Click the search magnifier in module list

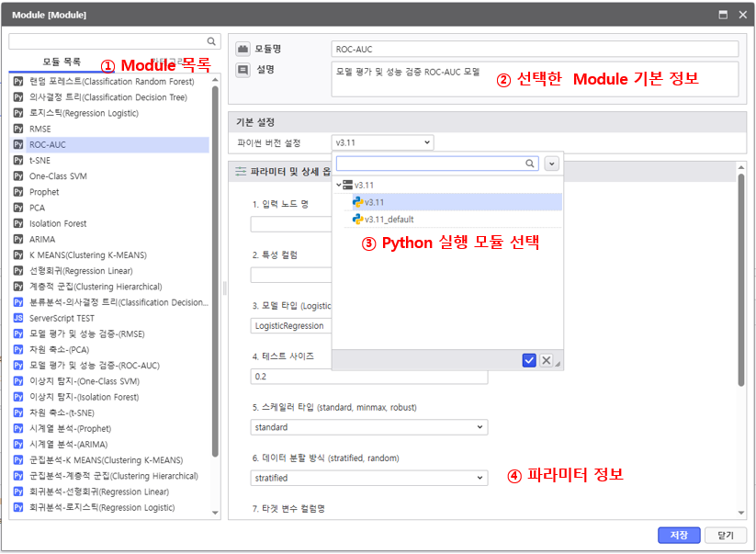(211, 41)
